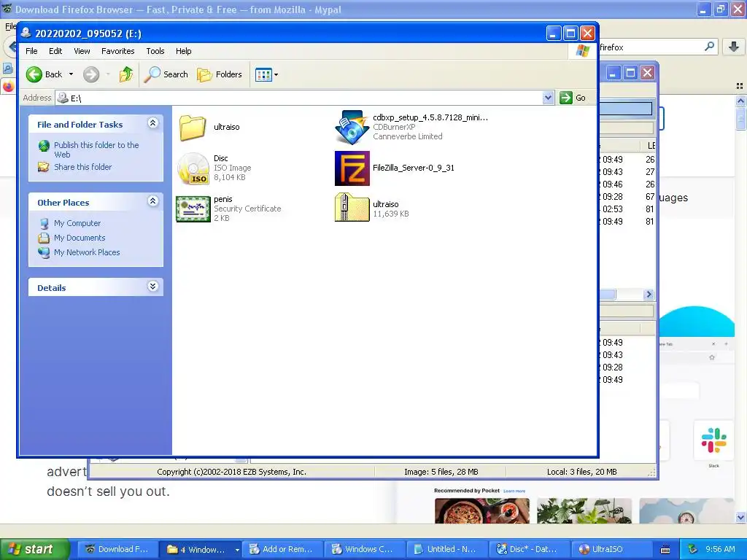Open My Network Places link
747x560 pixels.
87,252
